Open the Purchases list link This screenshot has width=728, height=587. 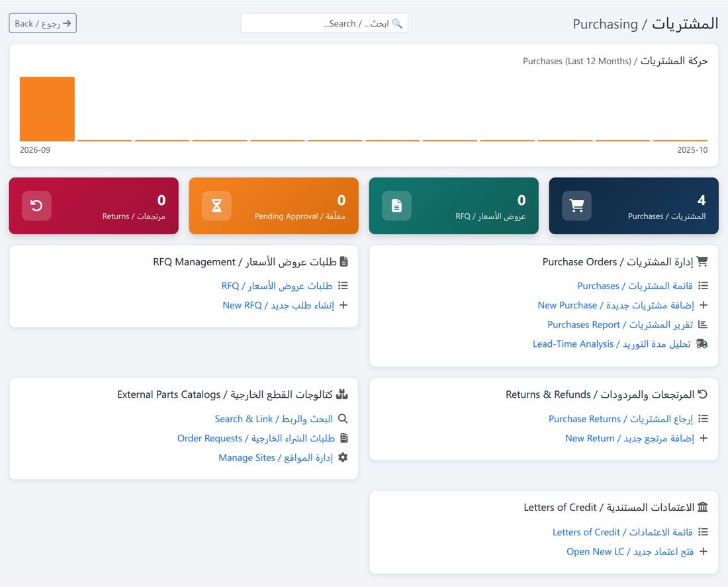[x=635, y=286]
